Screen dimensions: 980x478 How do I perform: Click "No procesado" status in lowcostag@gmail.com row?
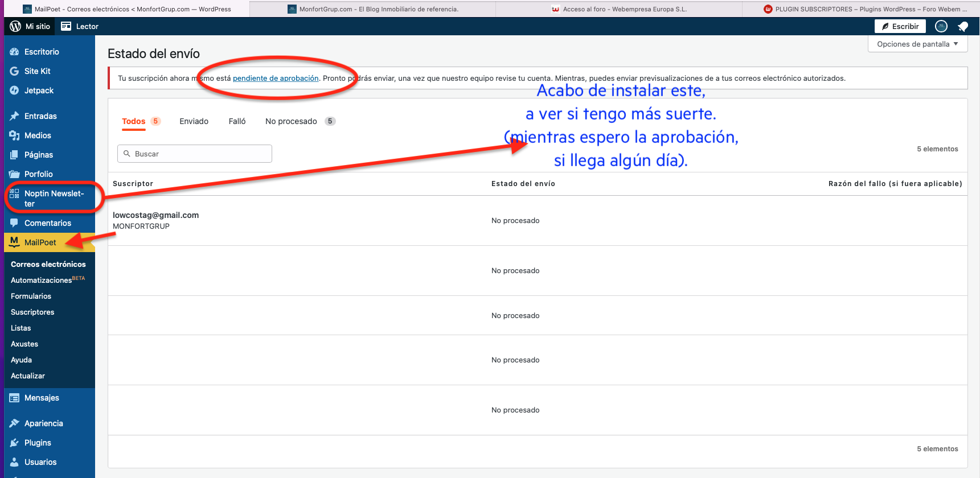click(515, 221)
